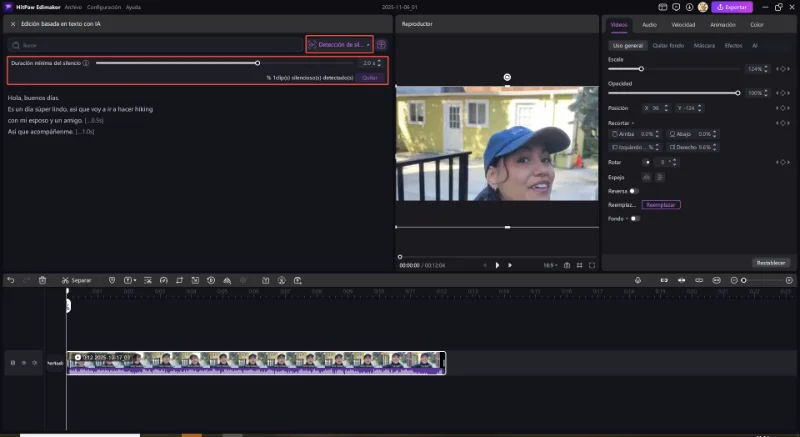800x437 pixels.
Task: Open the 16:9 aspect ratio dropdown
Action: click(549, 265)
